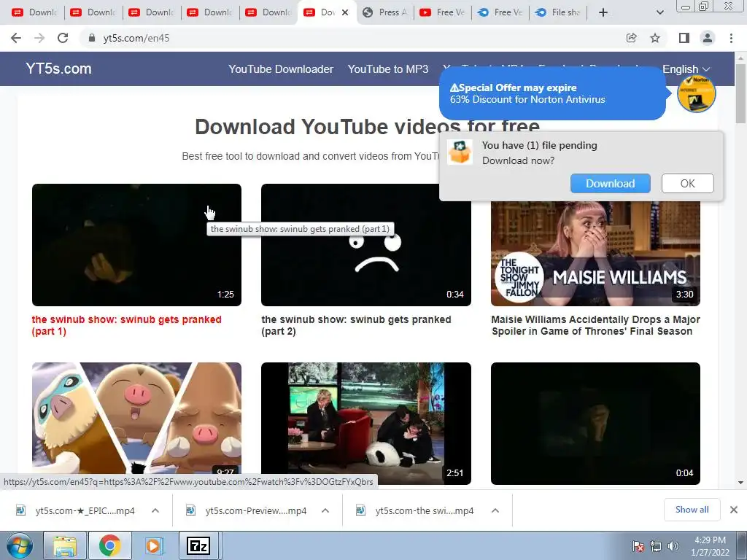This screenshot has height=560, width=747.
Task: Click the volume speaker tray icon
Action: 673,546
